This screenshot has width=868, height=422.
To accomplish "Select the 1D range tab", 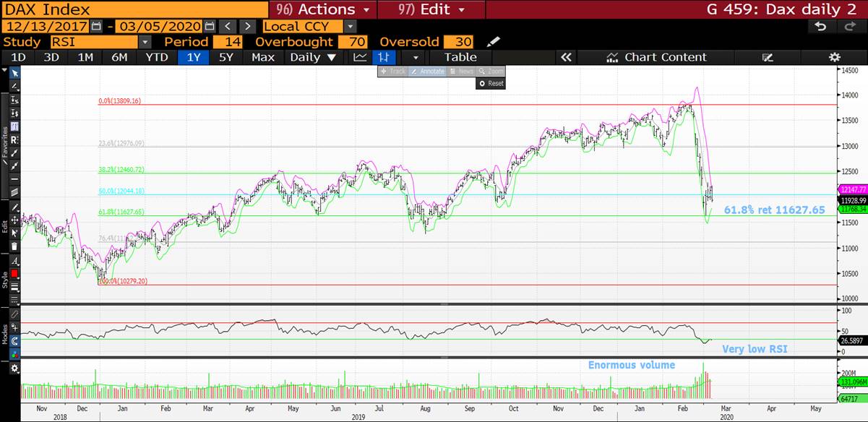I will coord(17,57).
